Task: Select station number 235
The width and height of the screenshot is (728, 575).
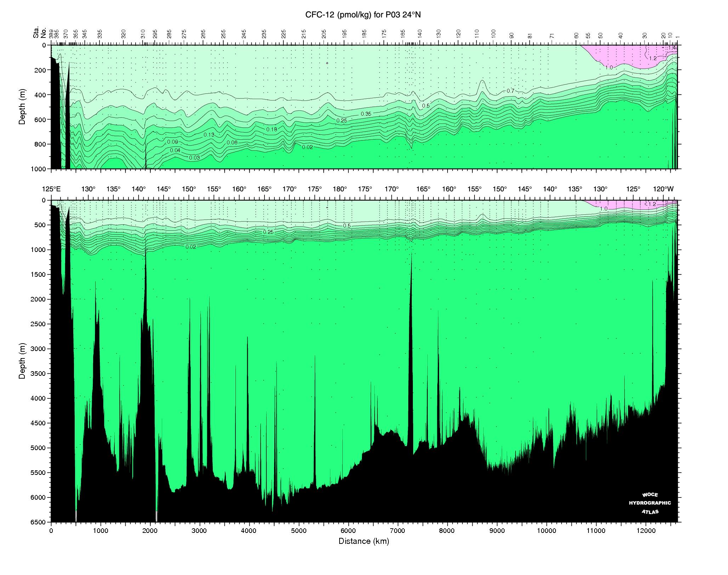Action: click(x=264, y=34)
